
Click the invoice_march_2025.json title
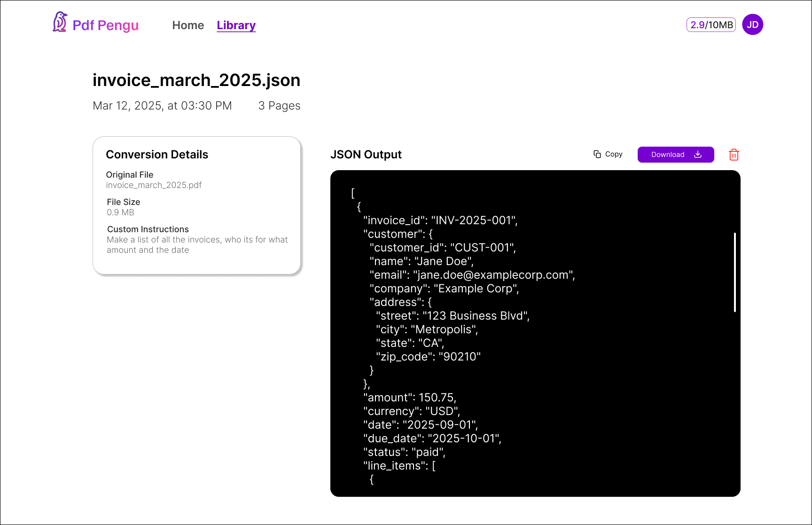point(196,80)
